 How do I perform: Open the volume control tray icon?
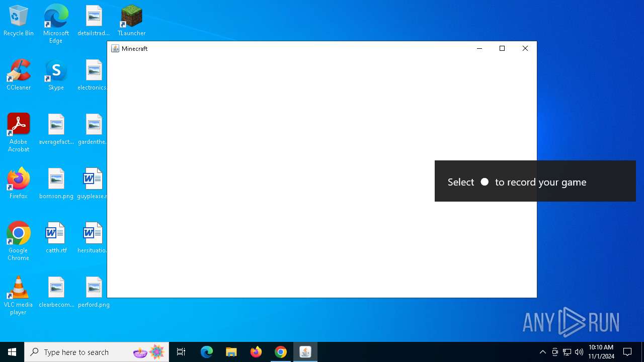579,352
